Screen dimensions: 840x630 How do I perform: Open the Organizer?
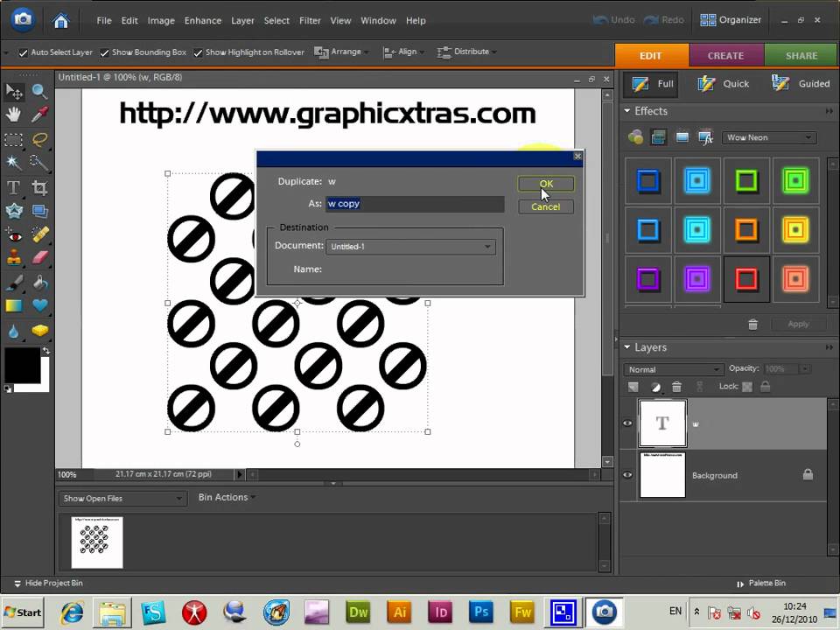pyautogui.click(x=731, y=20)
